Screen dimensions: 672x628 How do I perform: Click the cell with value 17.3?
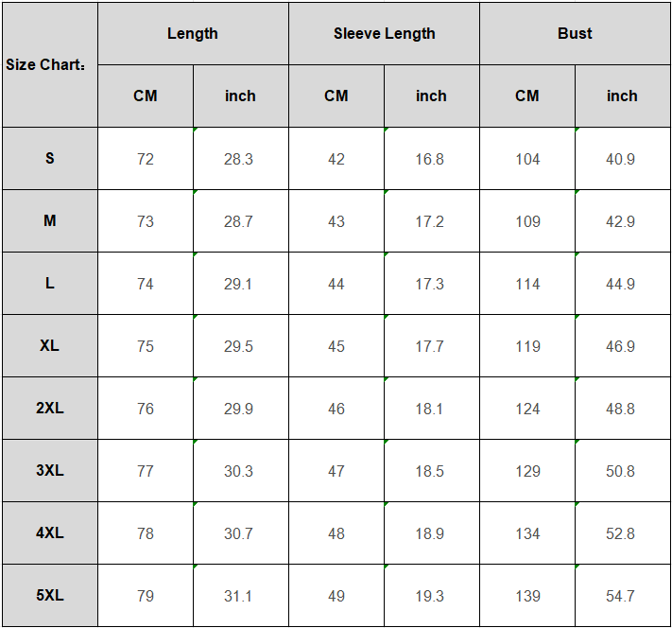(x=430, y=284)
